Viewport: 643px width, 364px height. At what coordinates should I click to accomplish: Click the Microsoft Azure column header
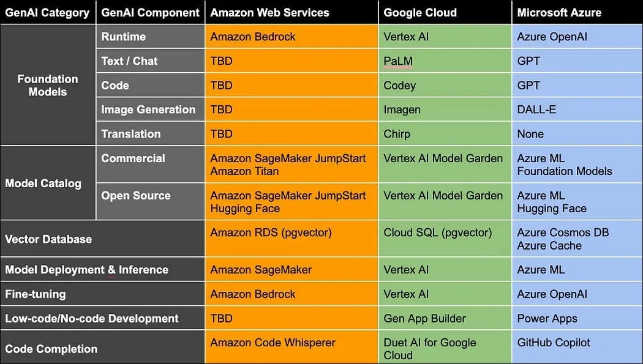577,12
